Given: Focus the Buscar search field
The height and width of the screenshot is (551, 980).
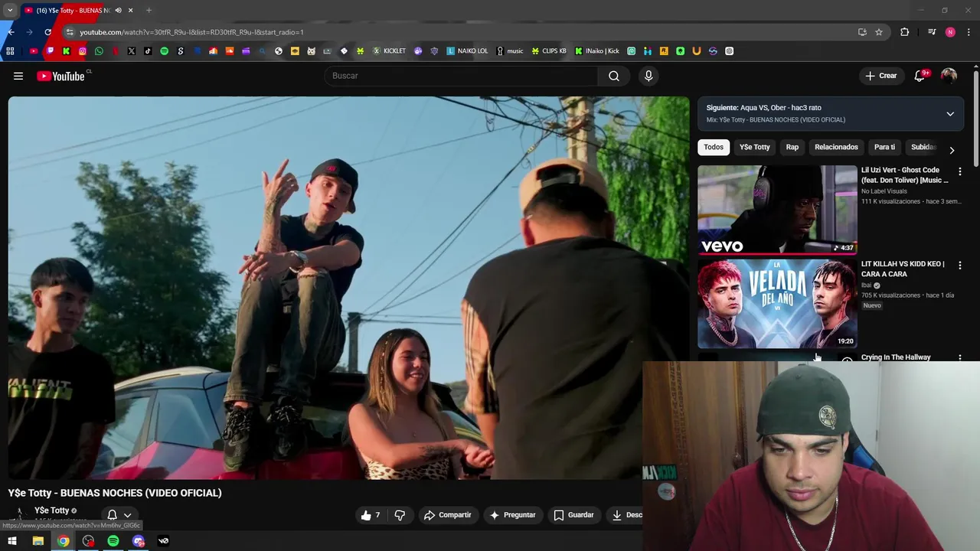Looking at the screenshot, I should tap(461, 76).
